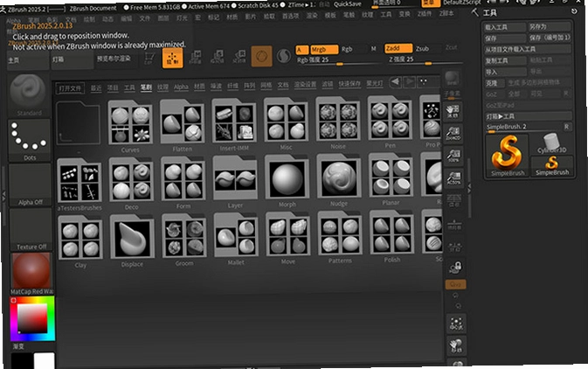Toggle the Rgb channel button
Viewport: 588px width, 369px height.
pos(347,49)
